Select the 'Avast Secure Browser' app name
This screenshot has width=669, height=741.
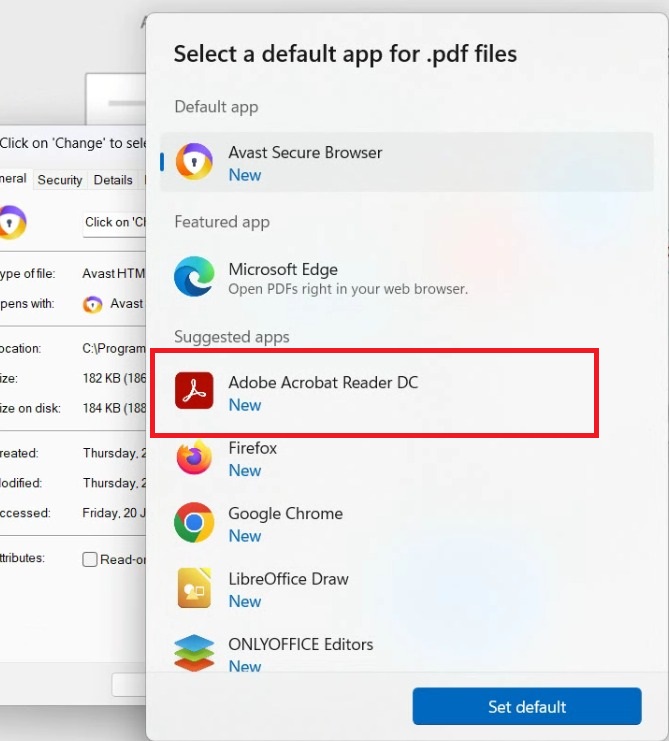[x=305, y=153]
